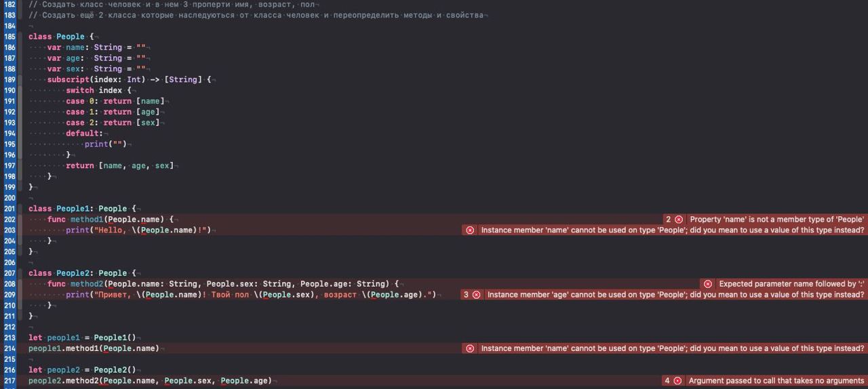Click the error icon beside 'Expected parameter name' message
Screen dimensions: 868x389
(708, 284)
